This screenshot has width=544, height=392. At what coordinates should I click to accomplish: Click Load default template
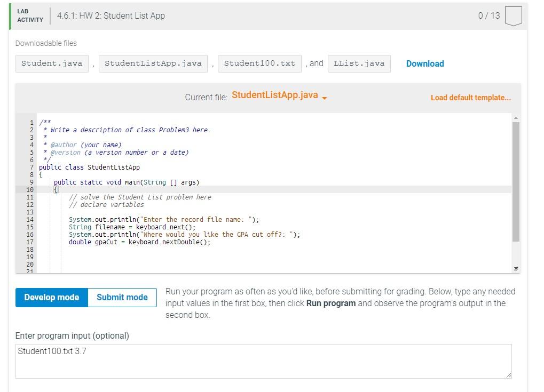pos(470,98)
